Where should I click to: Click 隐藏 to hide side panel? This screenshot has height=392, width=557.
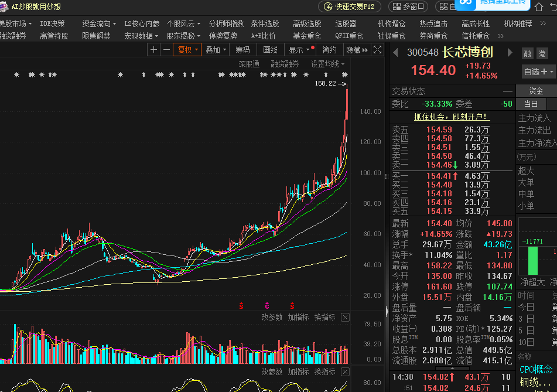click(357, 50)
